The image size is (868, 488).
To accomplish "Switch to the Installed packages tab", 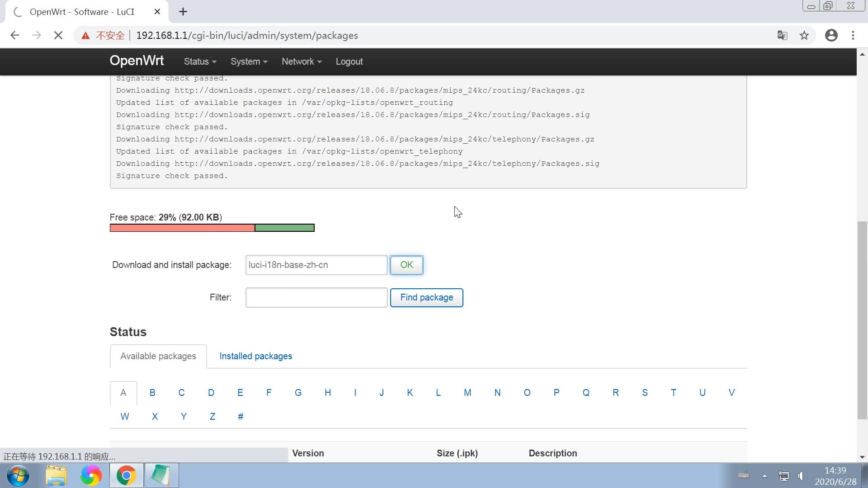I will [x=255, y=356].
